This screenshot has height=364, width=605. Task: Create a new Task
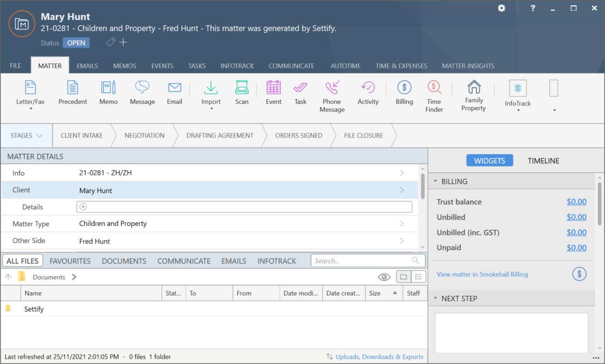[300, 93]
